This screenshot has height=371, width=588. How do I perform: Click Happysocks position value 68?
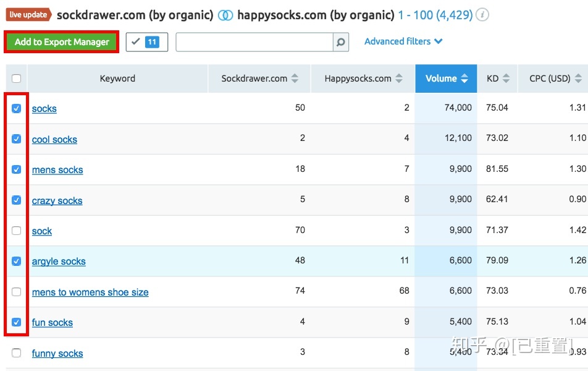click(404, 291)
